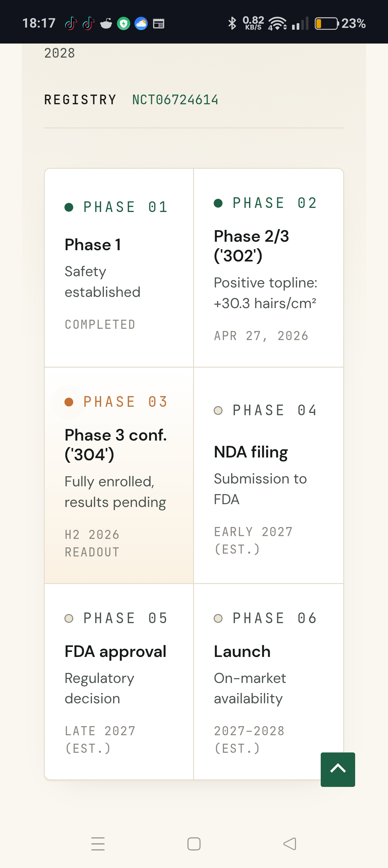Viewport: 388px width, 868px height.
Task: Tap the empty Phase 04 status circle
Action: point(218,410)
